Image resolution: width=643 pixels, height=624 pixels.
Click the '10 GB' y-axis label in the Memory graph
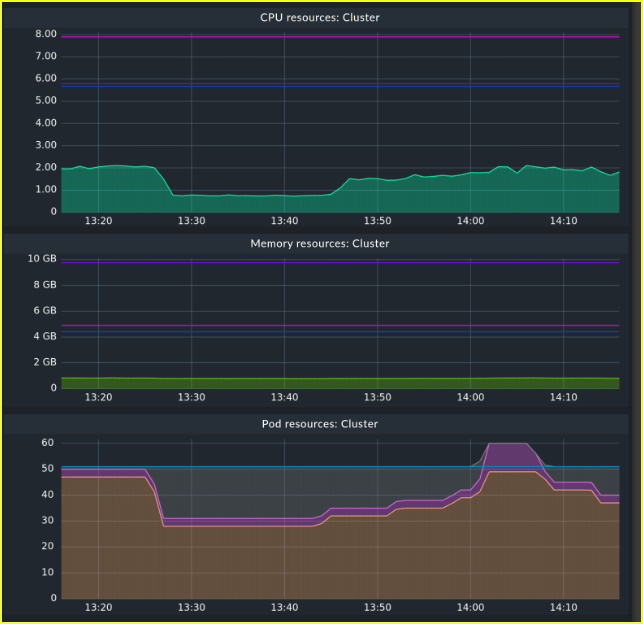coord(42,259)
